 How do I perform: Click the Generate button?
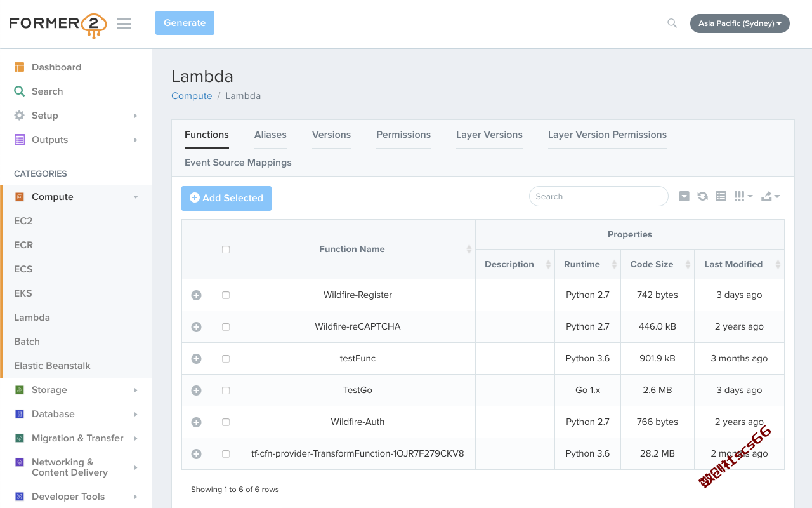pos(185,23)
